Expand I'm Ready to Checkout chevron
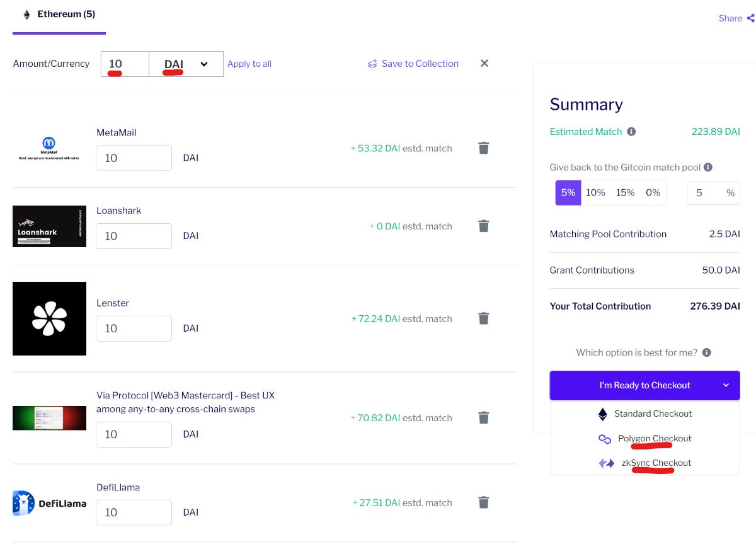756x551 pixels. pos(726,385)
